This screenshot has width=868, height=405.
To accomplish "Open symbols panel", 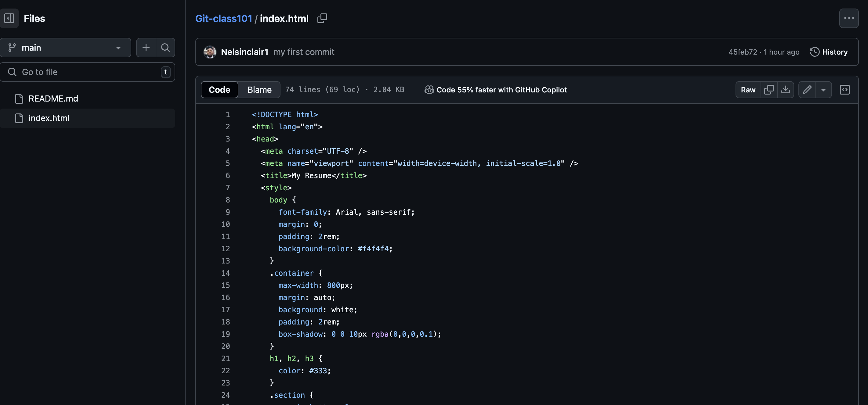I will point(844,90).
